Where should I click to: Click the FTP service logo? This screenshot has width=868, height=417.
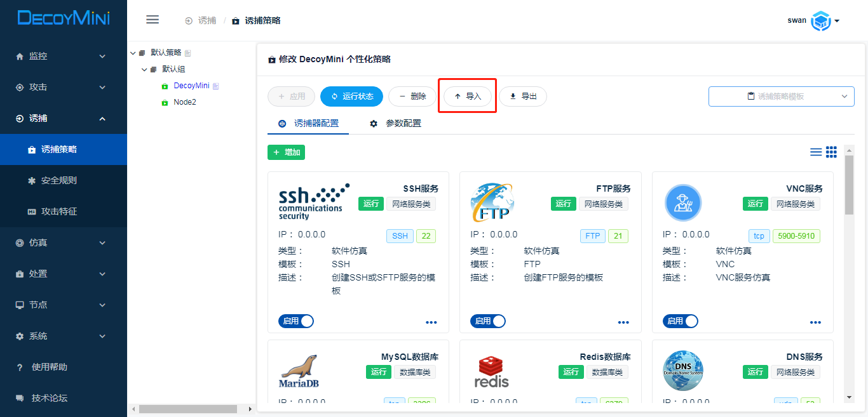tap(492, 202)
